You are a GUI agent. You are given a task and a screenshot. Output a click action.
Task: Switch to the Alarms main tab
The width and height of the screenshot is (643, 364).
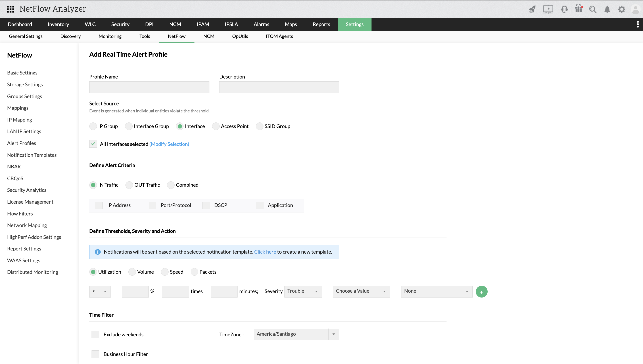click(x=261, y=24)
